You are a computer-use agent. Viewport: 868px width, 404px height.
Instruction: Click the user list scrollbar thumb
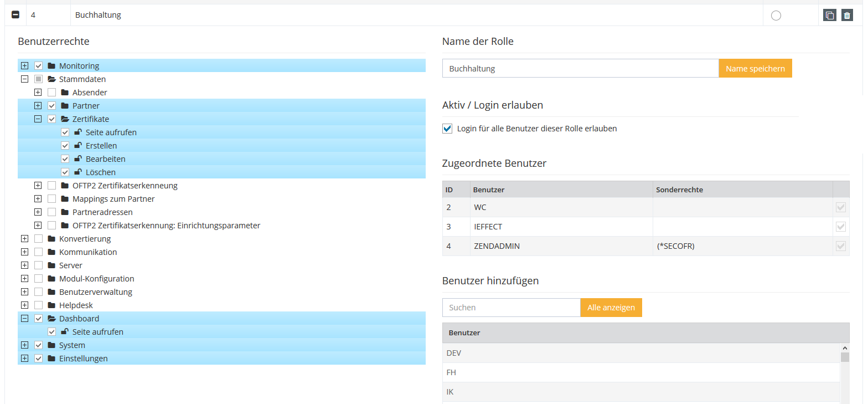[845, 357]
